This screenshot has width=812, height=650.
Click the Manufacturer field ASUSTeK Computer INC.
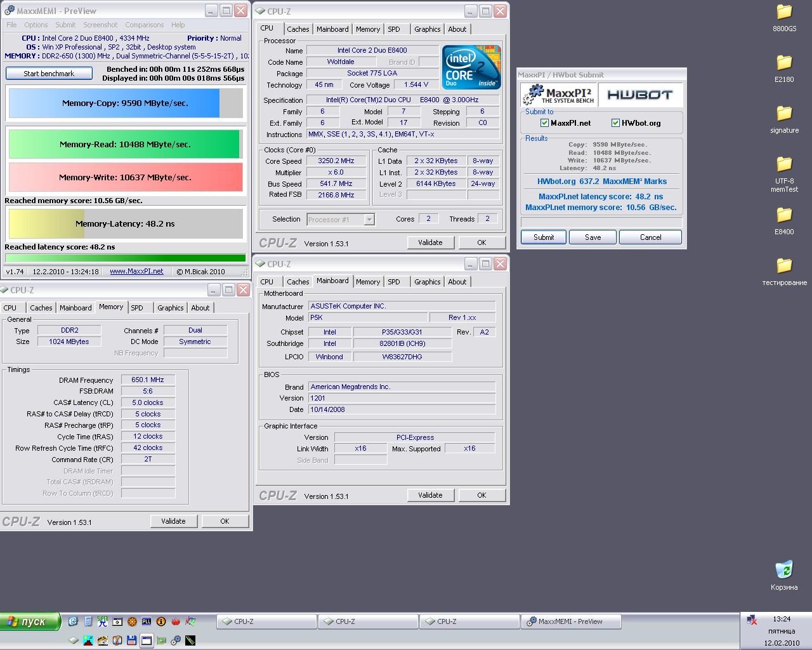(x=402, y=306)
